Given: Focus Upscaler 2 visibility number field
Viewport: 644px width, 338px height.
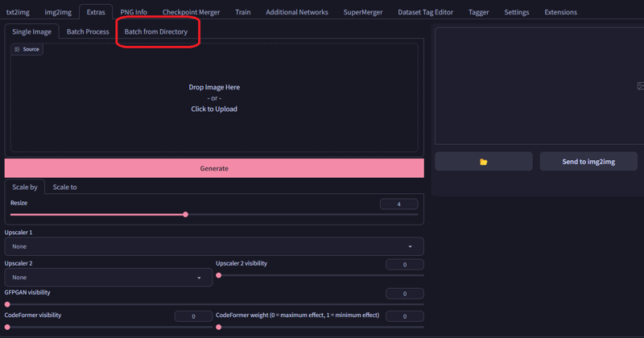Looking at the screenshot, I should (x=405, y=265).
